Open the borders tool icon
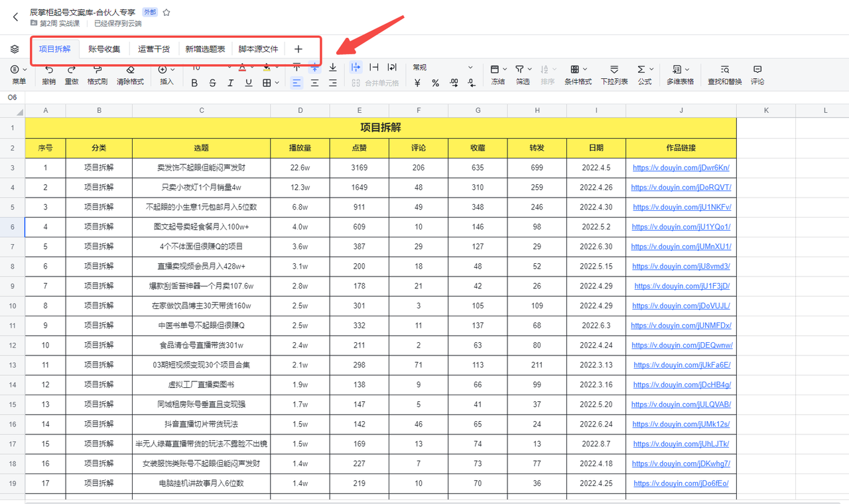 coord(266,83)
